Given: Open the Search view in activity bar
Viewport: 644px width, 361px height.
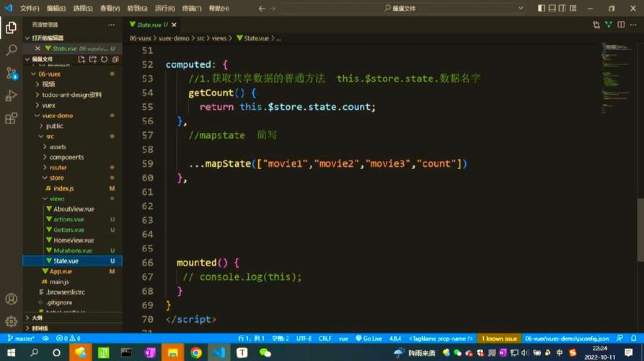Looking at the screenshot, I should [11, 51].
